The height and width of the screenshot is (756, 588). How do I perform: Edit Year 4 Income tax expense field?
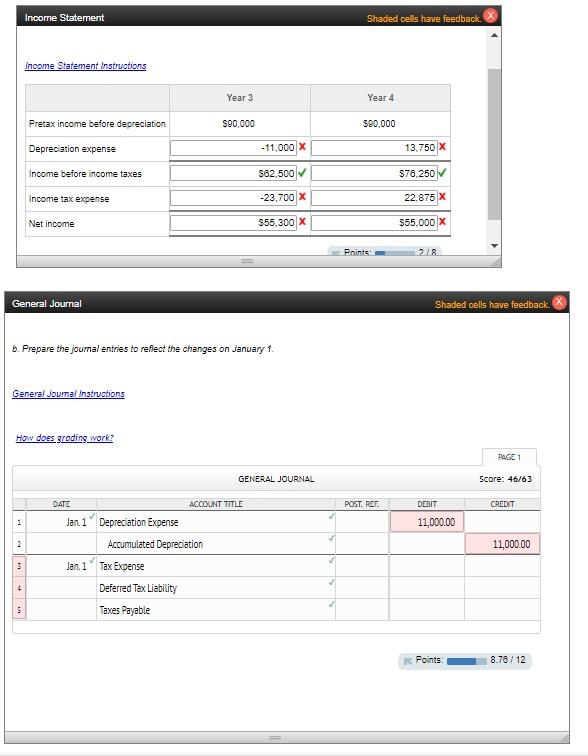pos(374,197)
